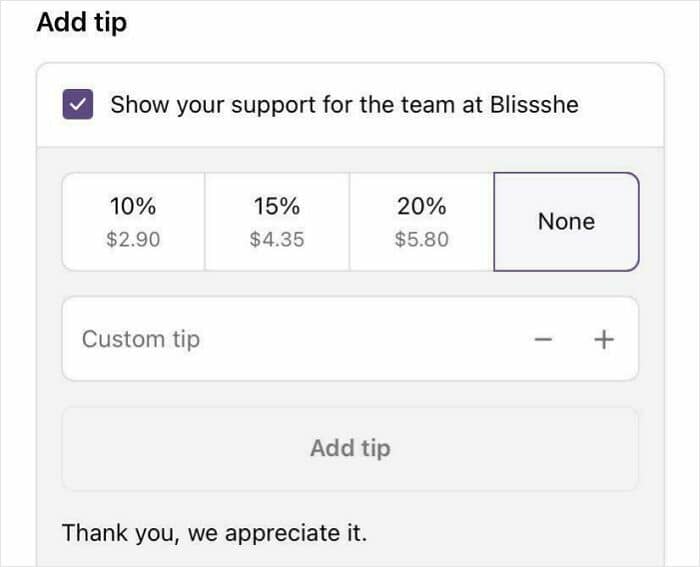Click the 'Custom tip' placeholder text
This screenshot has height=567, width=700.
141,339
